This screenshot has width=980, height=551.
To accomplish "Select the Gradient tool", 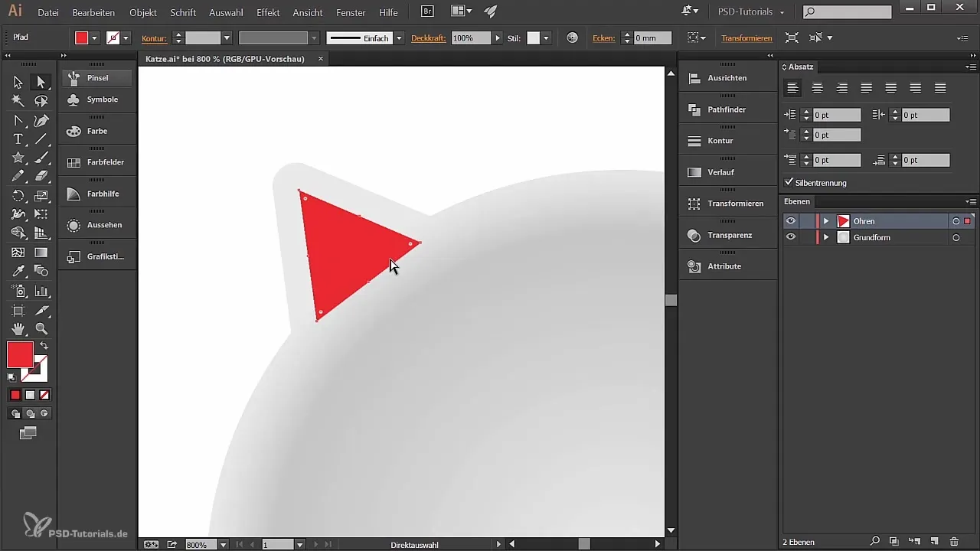I will point(41,253).
